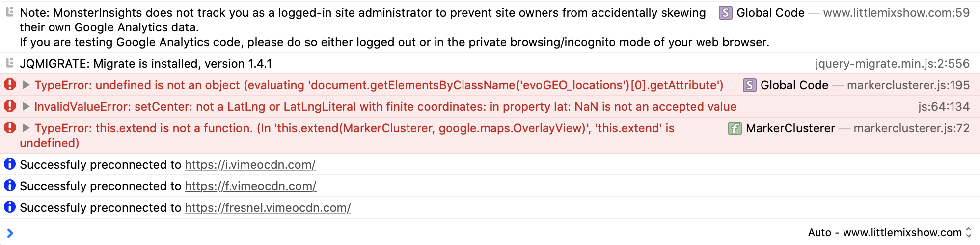Click the log icon beside the JQMIGRATE message

(x=9, y=63)
